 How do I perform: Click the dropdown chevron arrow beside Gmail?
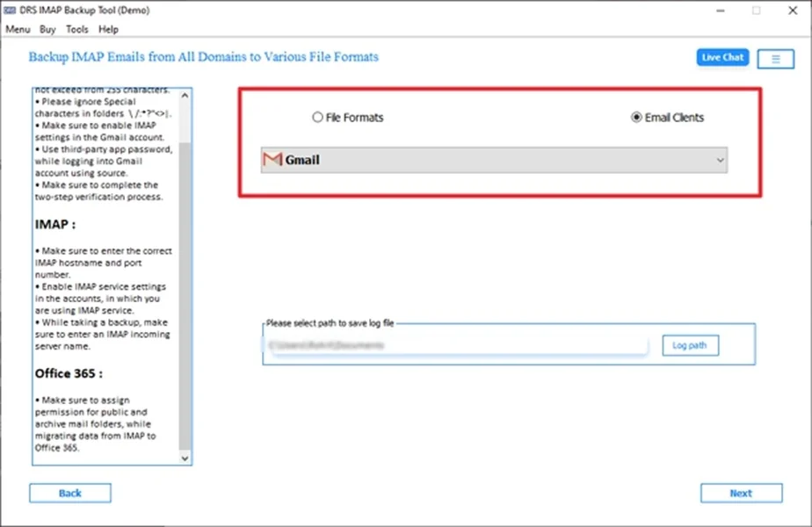click(720, 160)
